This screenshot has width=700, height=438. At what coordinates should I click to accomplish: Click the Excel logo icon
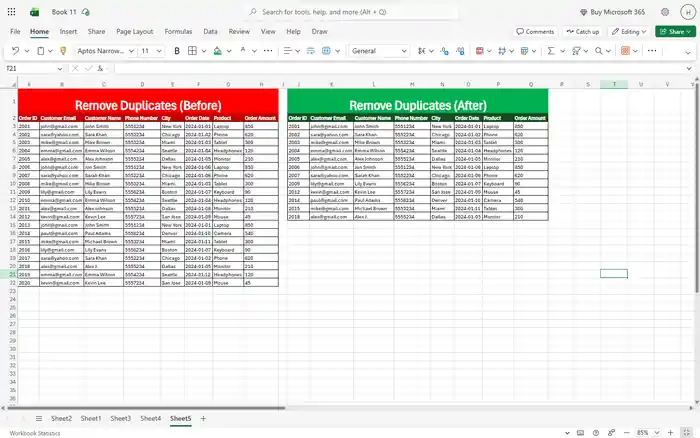tap(34, 12)
